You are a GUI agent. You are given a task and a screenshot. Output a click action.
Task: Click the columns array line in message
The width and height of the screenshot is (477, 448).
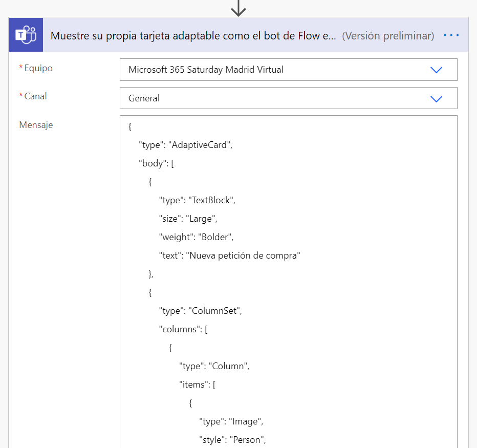click(x=183, y=329)
